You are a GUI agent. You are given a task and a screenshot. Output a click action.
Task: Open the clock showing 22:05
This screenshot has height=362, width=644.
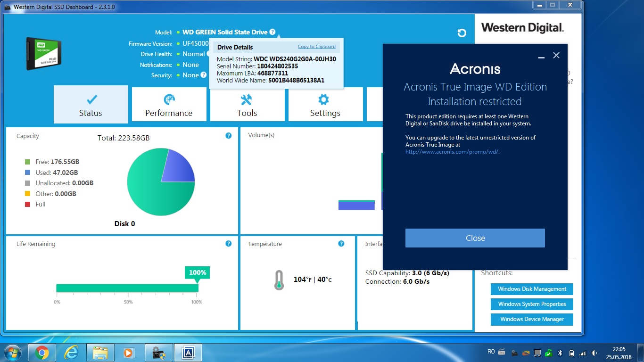coord(619,349)
